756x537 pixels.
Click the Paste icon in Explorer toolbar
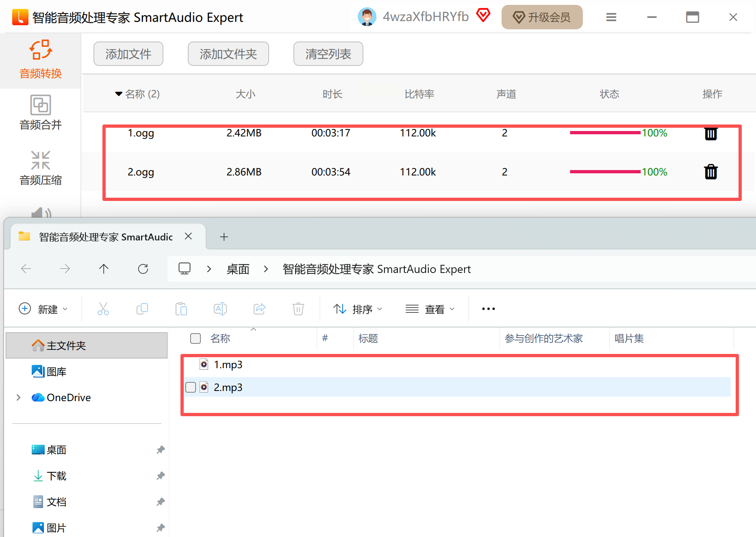181,309
